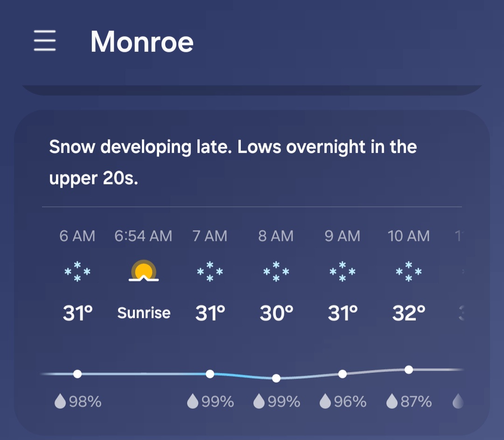
Task: Tap the Sunrise label
Action: 144,313
